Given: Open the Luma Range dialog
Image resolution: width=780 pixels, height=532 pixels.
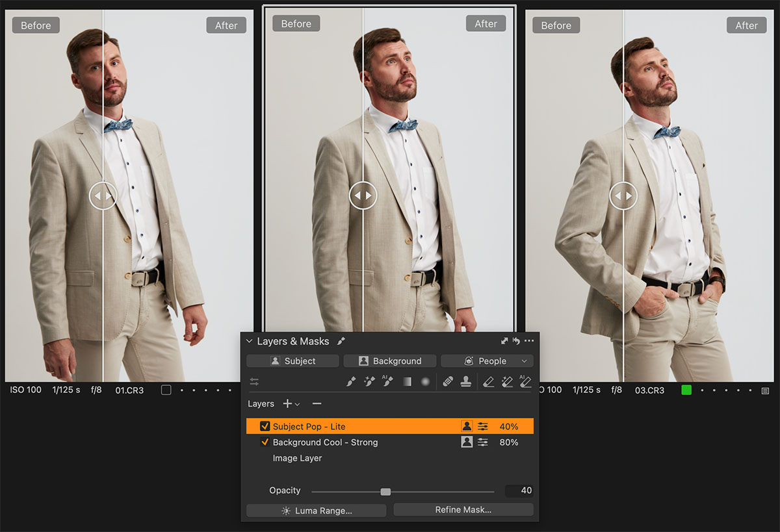Looking at the screenshot, I should point(317,511).
